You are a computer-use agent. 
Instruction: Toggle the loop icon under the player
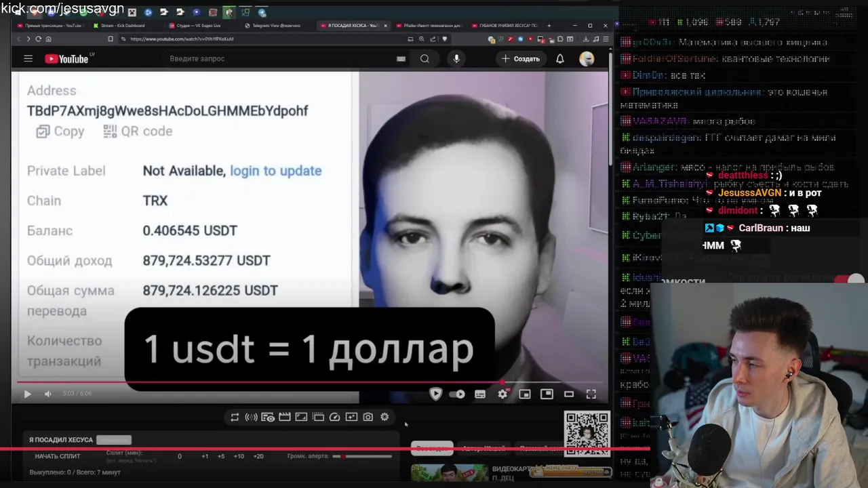pyautogui.click(x=235, y=418)
